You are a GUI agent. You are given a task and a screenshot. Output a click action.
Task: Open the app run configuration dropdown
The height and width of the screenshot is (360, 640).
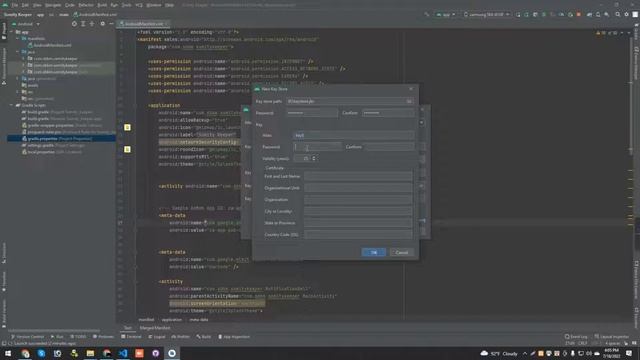tap(446, 15)
